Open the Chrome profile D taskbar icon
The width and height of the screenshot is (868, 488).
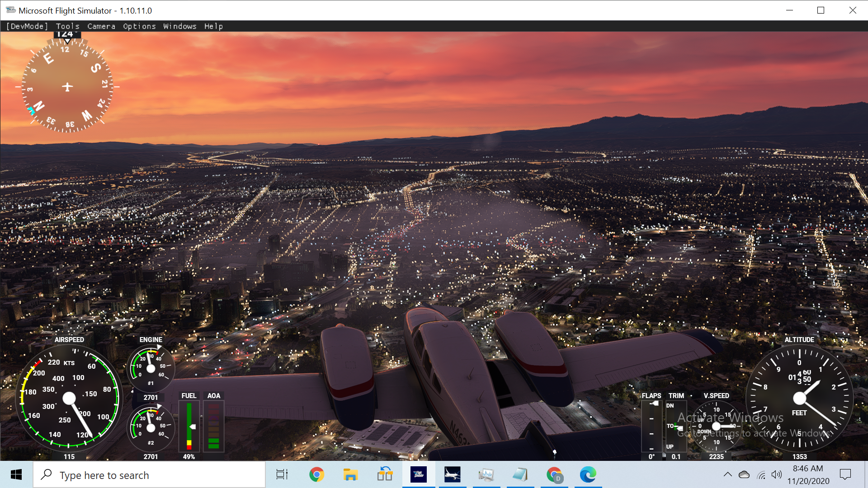point(554,474)
